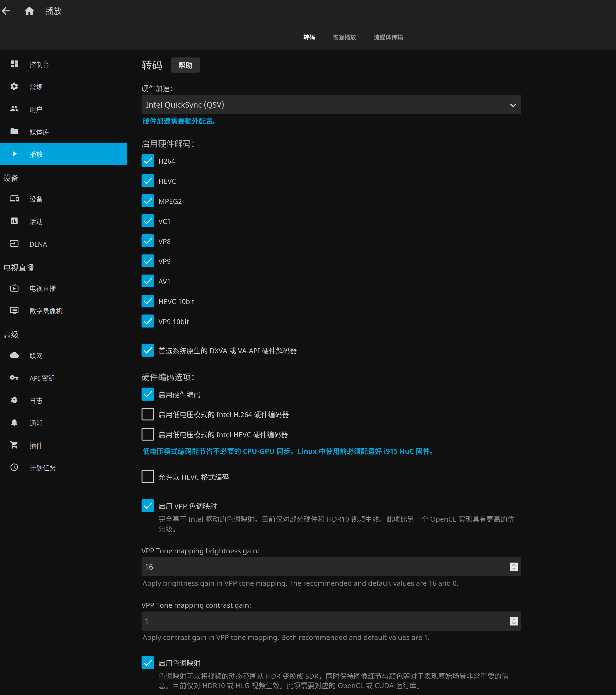Screen dimensions: 616x695
Task: Toggle the VP9 10bit checkbox
Action: (x=148, y=321)
